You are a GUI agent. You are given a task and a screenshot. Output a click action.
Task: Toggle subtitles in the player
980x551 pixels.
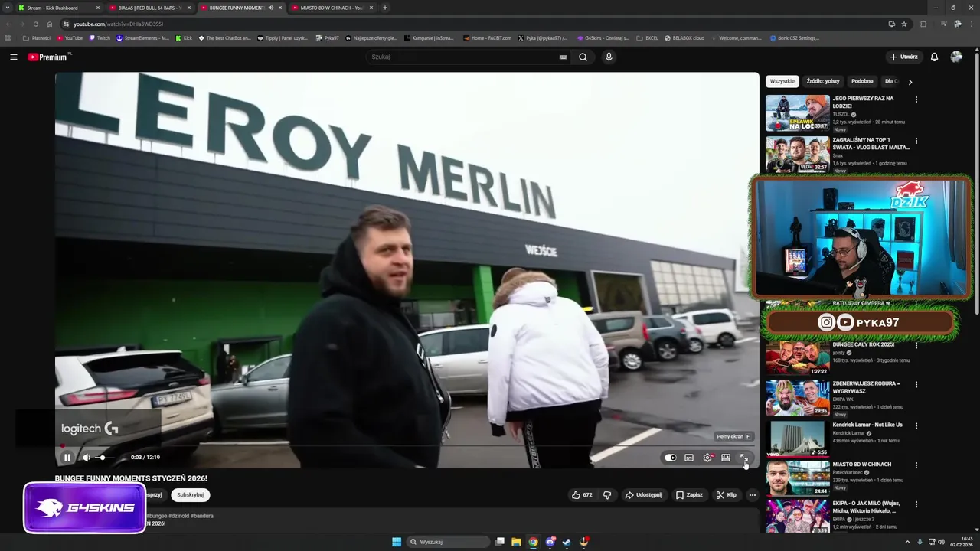tap(689, 458)
